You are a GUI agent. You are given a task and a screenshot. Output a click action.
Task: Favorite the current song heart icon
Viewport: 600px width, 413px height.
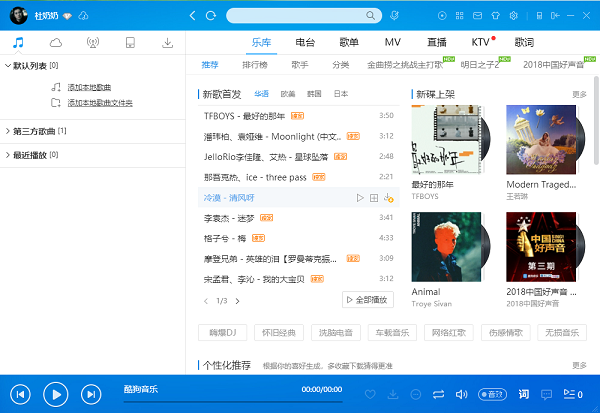click(x=370, y=394)
